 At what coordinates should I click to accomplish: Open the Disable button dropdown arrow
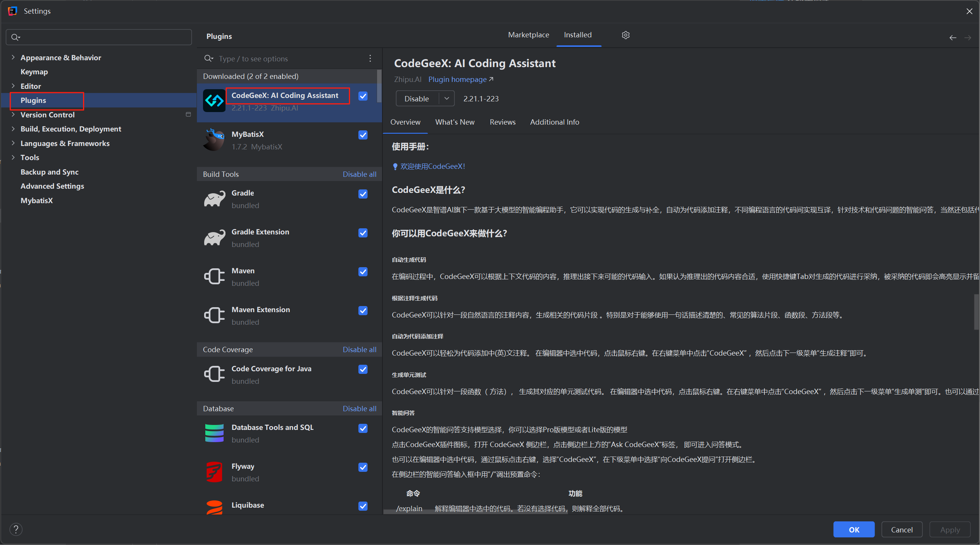tap(446, 98)
